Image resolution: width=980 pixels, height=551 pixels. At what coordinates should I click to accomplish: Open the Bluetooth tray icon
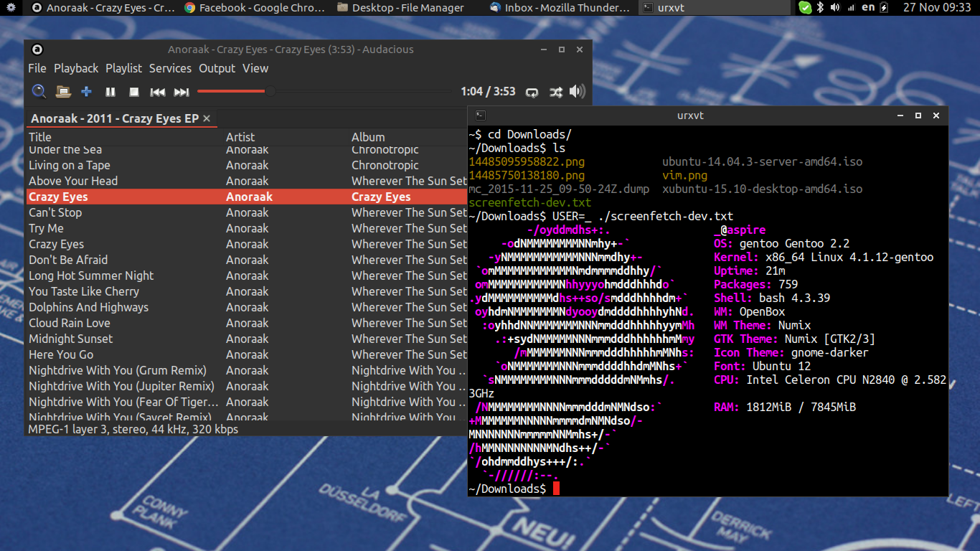(x=821, y=8)
